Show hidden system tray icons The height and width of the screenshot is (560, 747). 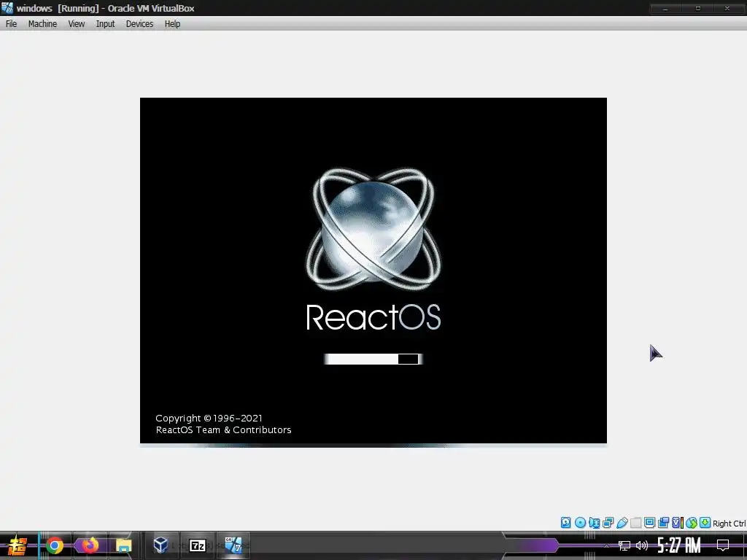(606, 545)
